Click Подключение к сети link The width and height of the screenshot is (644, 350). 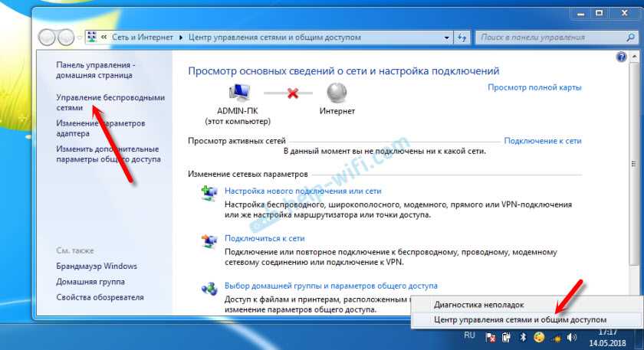(x=543, y=141)
